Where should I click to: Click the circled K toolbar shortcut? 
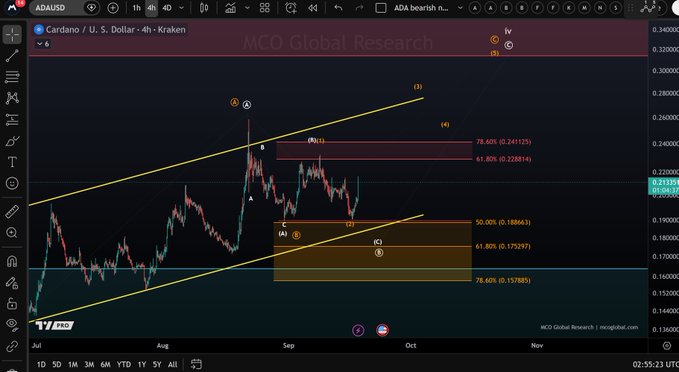coord(569,8)
